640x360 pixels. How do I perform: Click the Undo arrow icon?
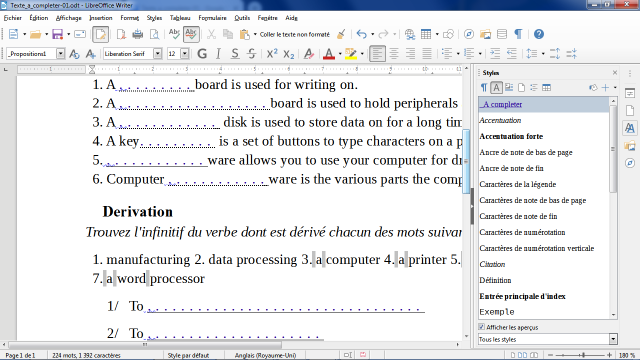(x=361, y=34)
